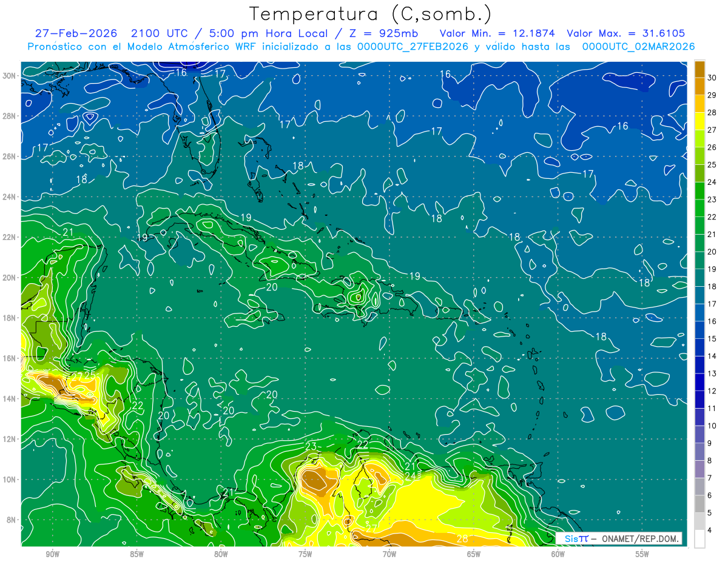
Task: Click the colorbar swatch between 29 and 30
Action: coord(700,86)
